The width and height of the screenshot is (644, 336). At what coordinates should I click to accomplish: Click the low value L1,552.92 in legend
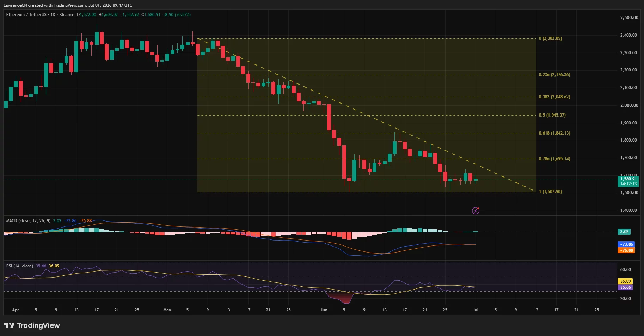130,15
